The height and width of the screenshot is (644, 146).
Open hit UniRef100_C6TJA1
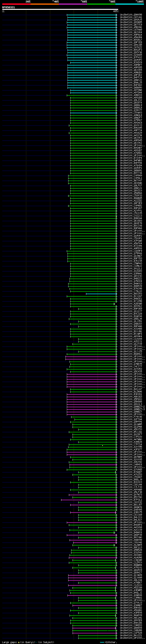[x=131, y=17]
